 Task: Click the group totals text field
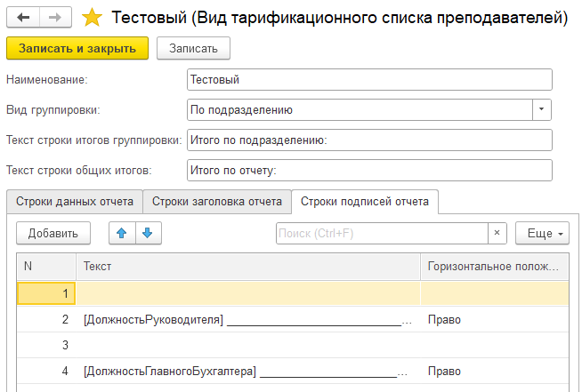coord(369,140)
